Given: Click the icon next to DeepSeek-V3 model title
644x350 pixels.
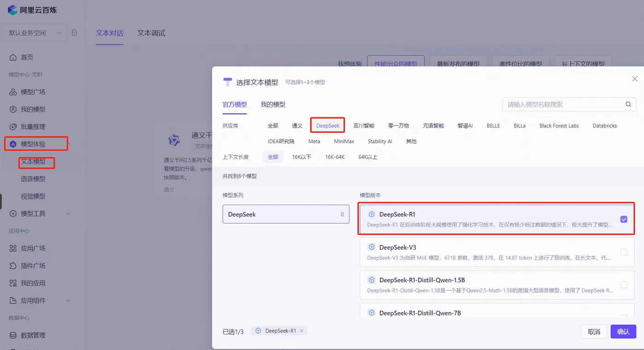Looking at the screenshot, I should (x=372, y=247).
